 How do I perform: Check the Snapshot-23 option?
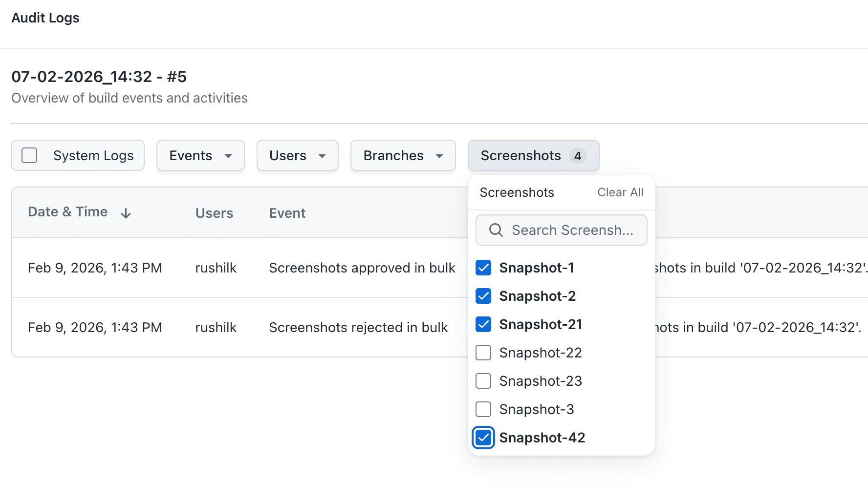[483, 381]
